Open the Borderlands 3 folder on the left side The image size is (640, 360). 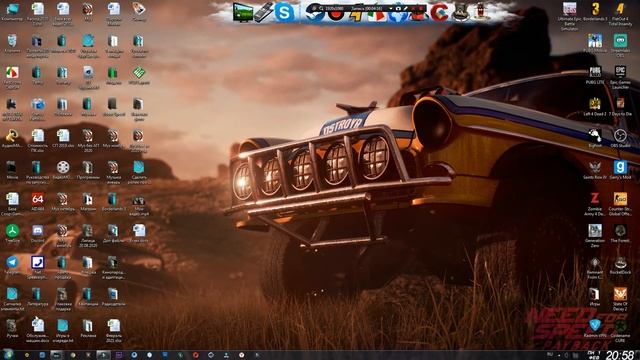[113, 202]
